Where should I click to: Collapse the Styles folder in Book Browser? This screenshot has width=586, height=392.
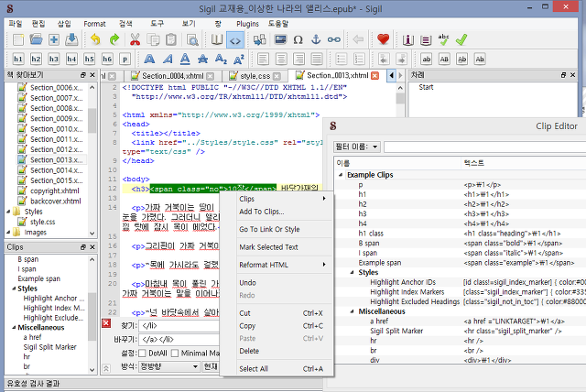[x=8, y=212]
